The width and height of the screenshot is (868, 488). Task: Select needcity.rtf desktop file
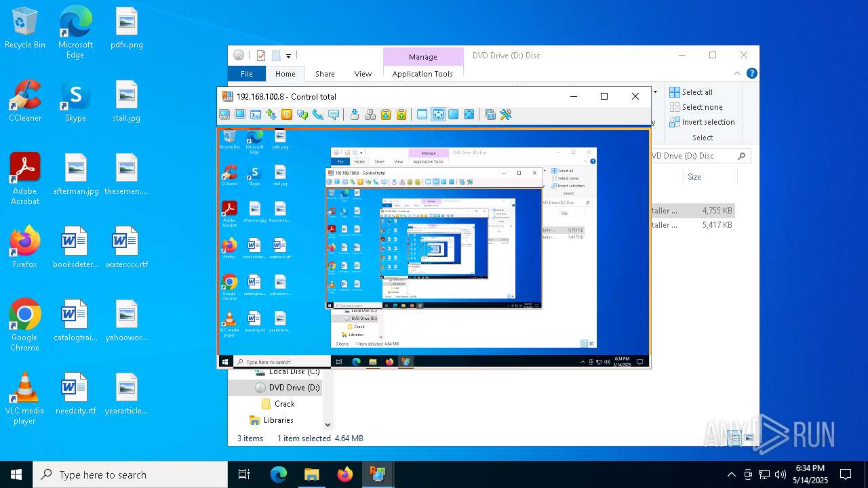tap(75, 394)
